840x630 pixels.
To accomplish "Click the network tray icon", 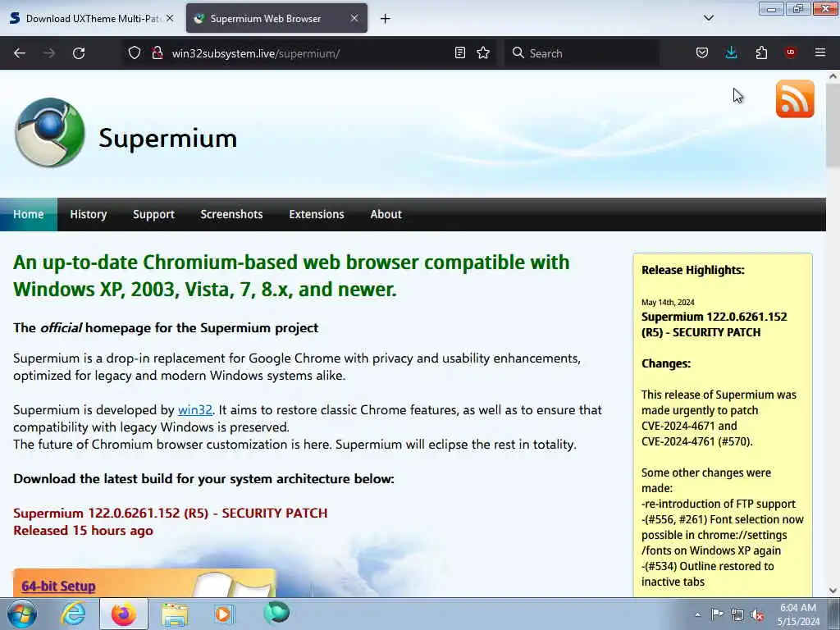I will (737, 615).
